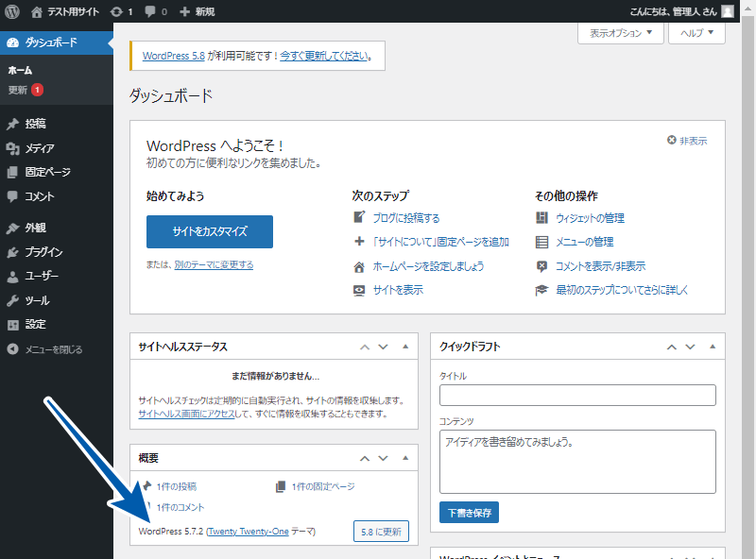Click the 1件のコメント link
This screenshot has height=559, width=756.
[x=180, y=507]
